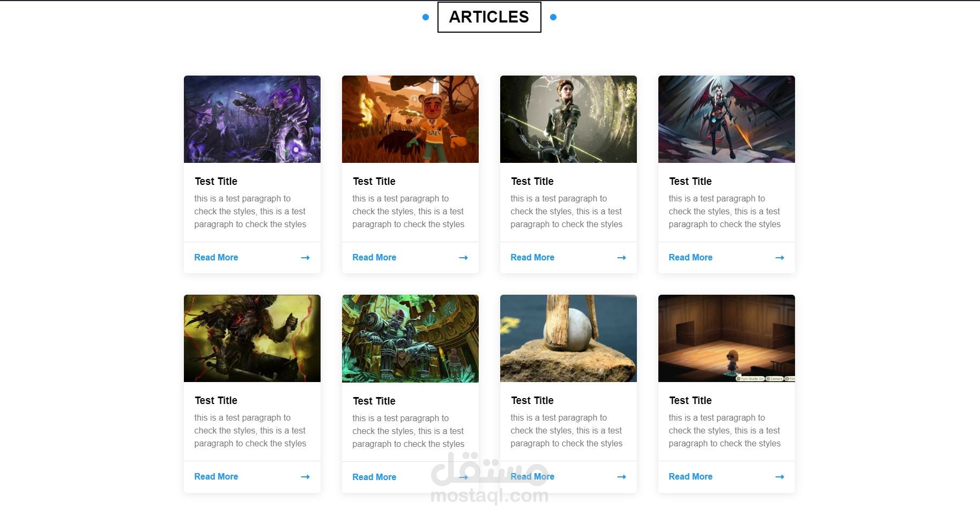Click test paragraph on purple gunner card

250,211
